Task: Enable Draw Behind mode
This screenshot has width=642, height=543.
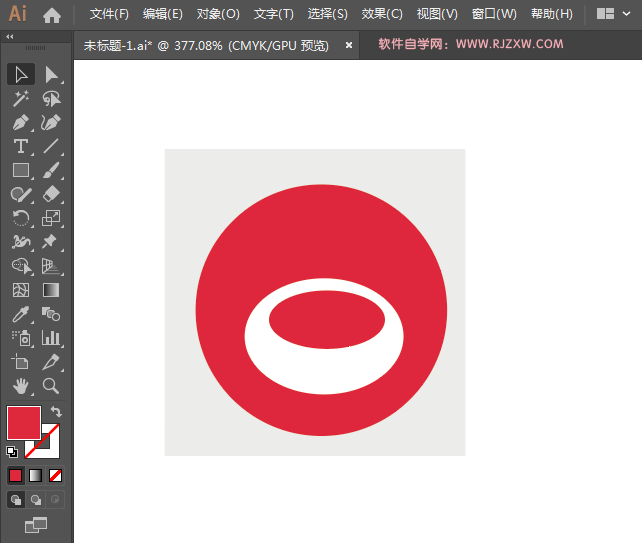Action: pos(36,500)
